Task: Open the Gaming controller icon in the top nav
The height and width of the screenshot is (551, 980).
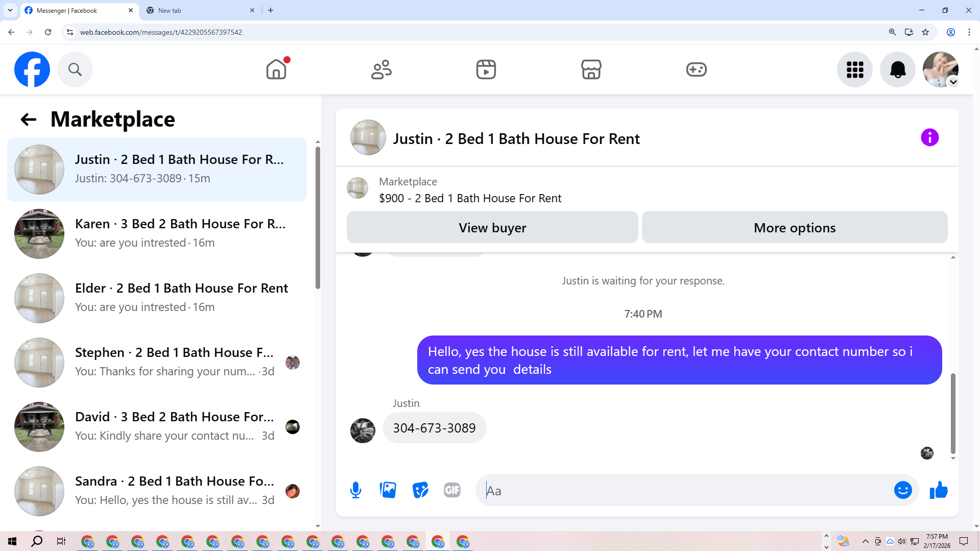Action: (697, 69)
